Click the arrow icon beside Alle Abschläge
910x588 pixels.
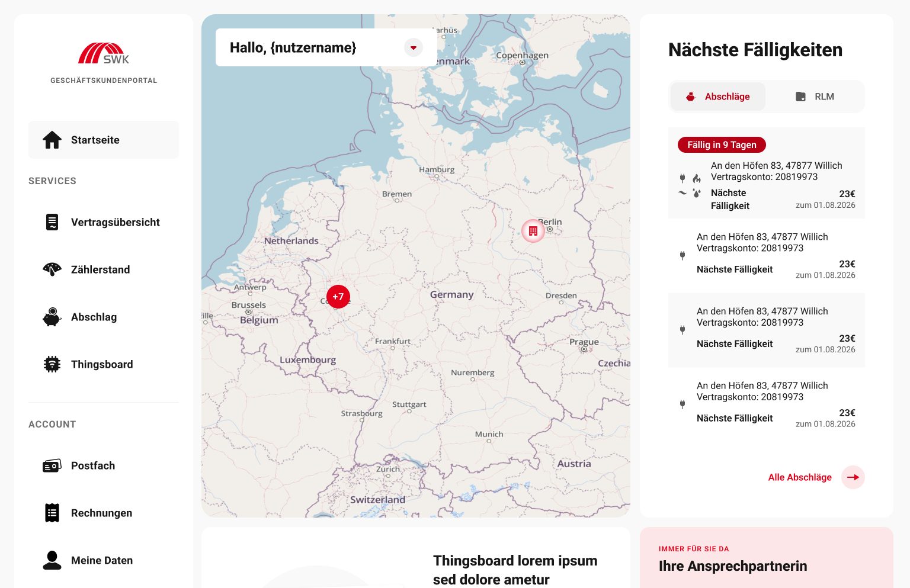point(853,477)
